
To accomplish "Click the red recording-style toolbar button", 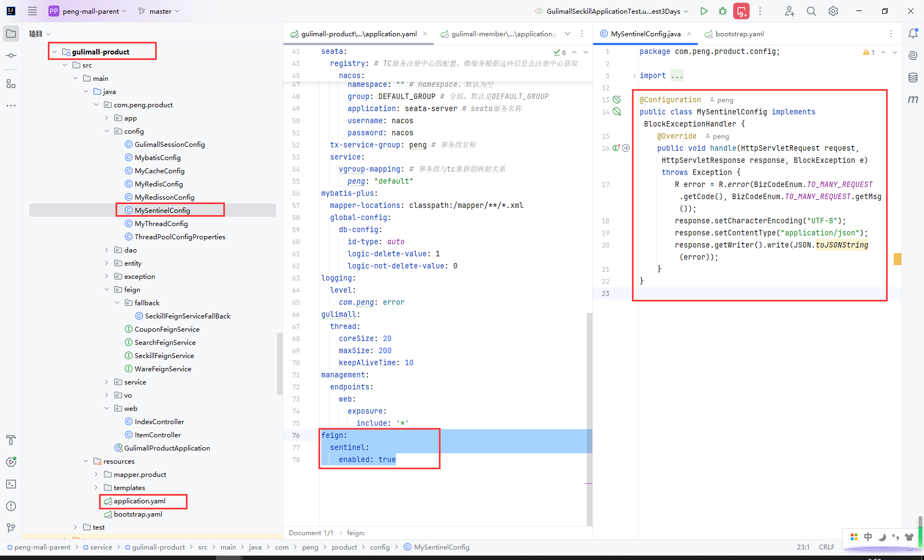I will [741, 11].
